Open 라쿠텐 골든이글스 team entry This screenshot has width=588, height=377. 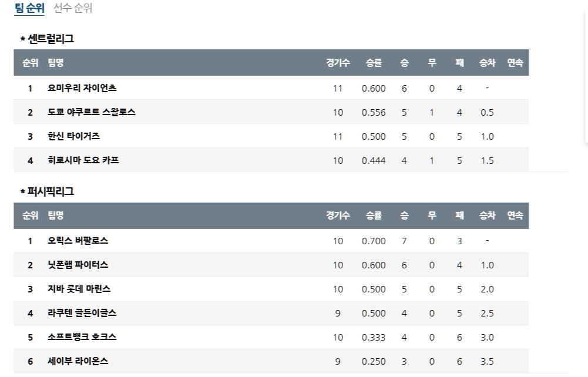82,314
